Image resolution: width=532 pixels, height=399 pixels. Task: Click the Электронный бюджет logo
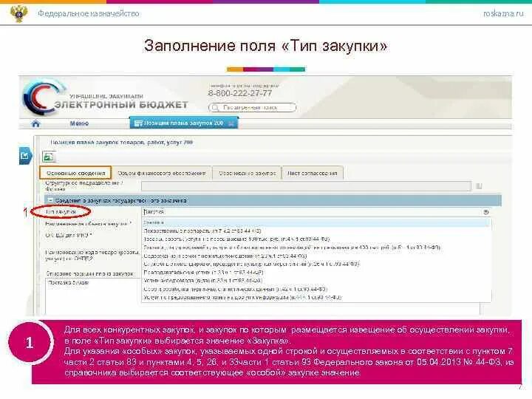pyautogui.click(x=105, y=98)
